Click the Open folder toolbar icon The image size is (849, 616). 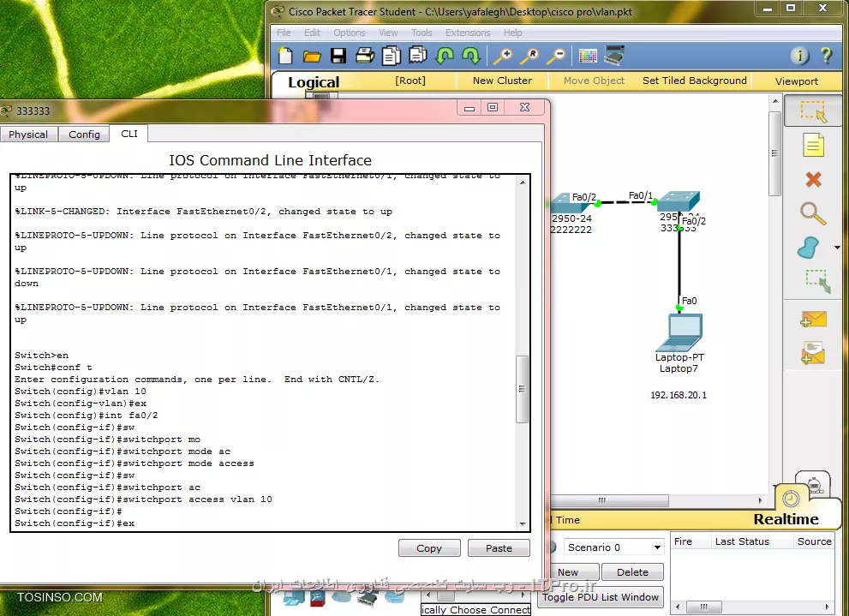coord(311,56)
